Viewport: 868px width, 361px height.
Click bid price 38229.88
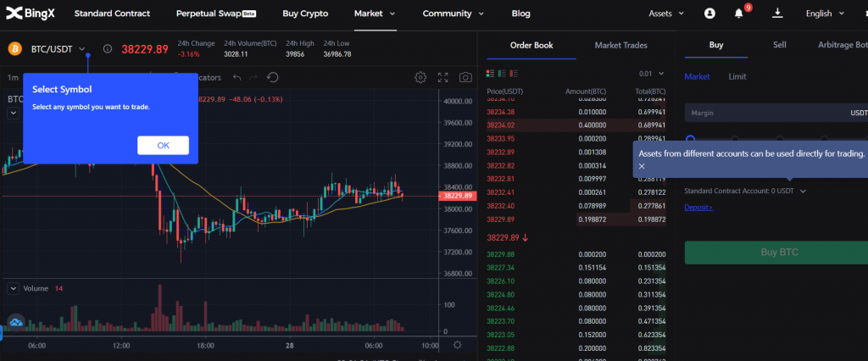pos(500,254)
